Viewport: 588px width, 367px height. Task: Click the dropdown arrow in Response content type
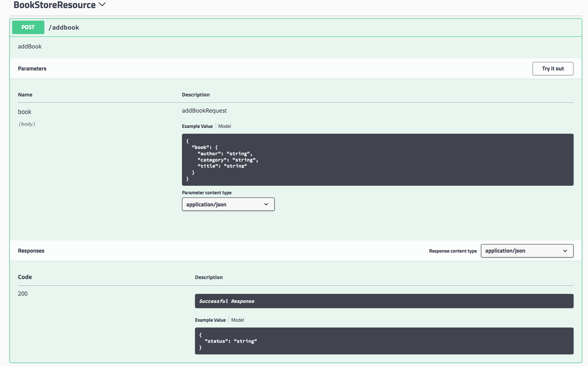click(x=565, y=251)
